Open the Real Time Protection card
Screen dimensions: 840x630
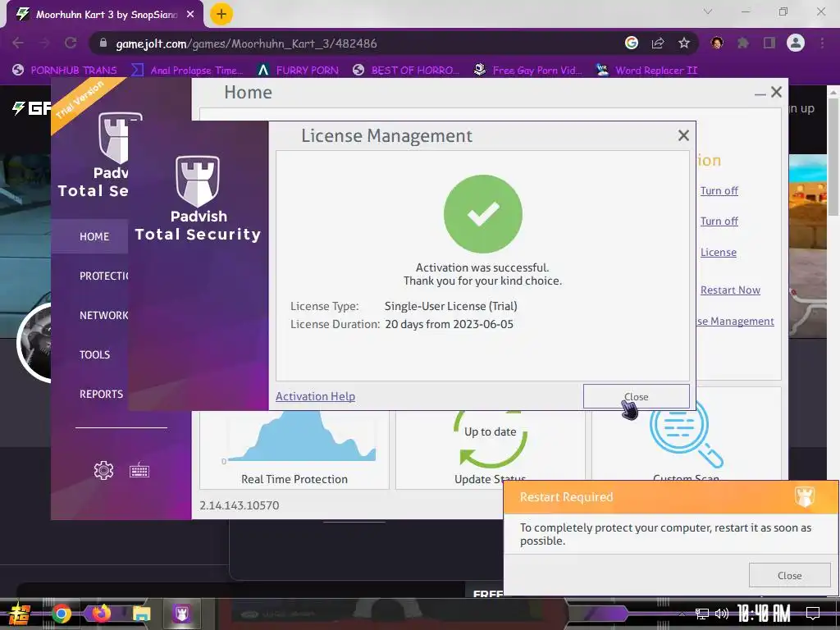coord(294,450)
